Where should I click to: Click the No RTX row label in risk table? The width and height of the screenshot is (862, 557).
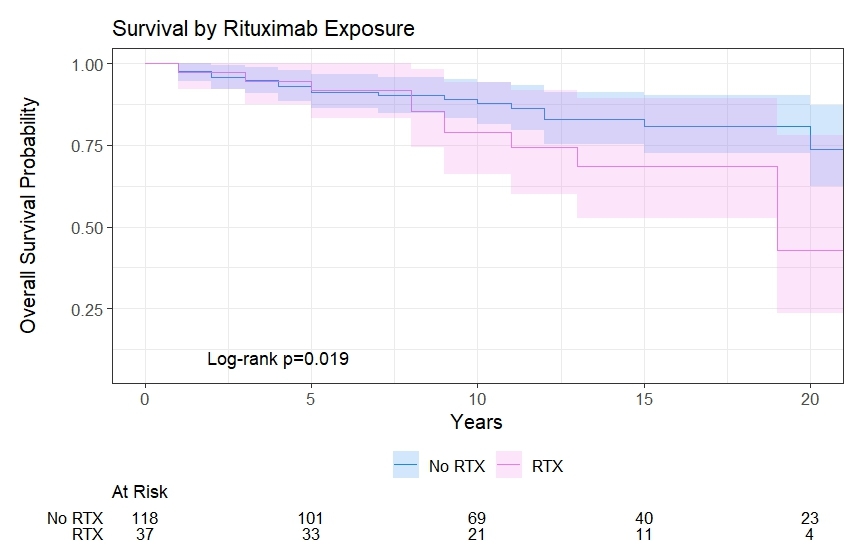(x=75, y=518)
